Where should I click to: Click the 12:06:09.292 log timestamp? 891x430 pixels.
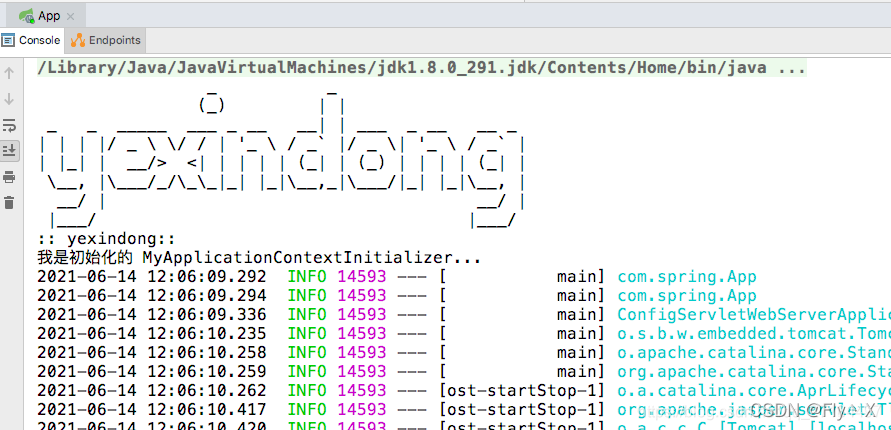[x=152, y=277]
